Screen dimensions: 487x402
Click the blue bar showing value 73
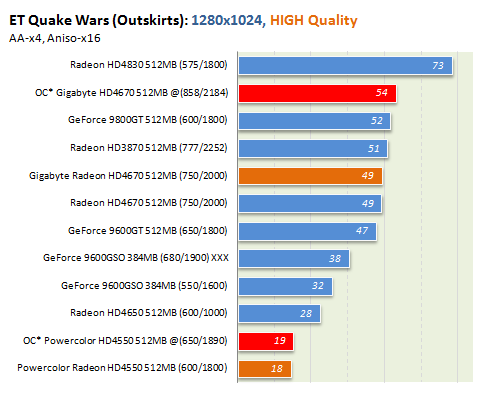point(345,65)
